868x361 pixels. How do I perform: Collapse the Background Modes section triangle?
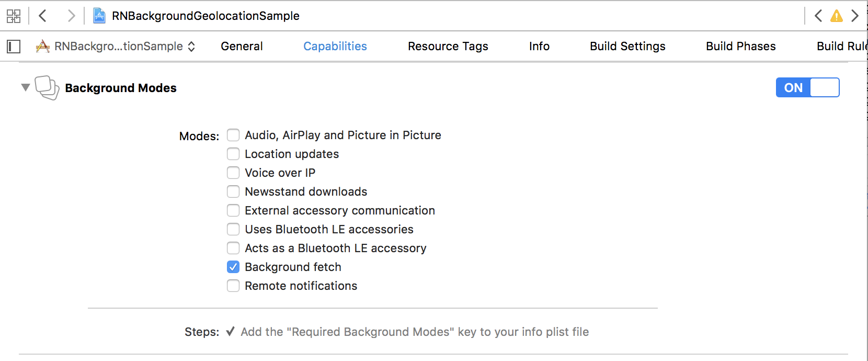(25, 87)
